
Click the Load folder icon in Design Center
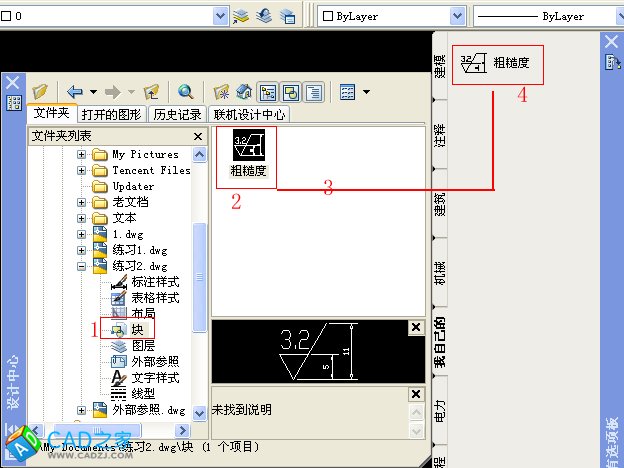point(39,92)
